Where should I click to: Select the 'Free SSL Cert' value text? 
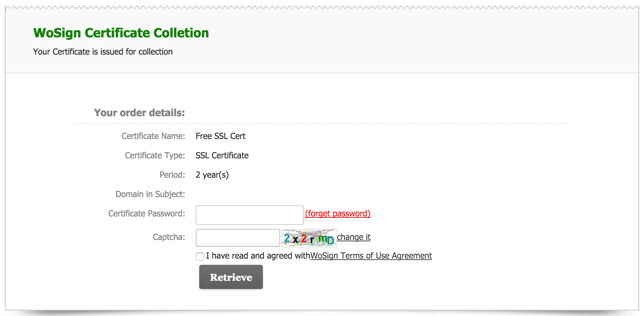[x=221, y=136]
